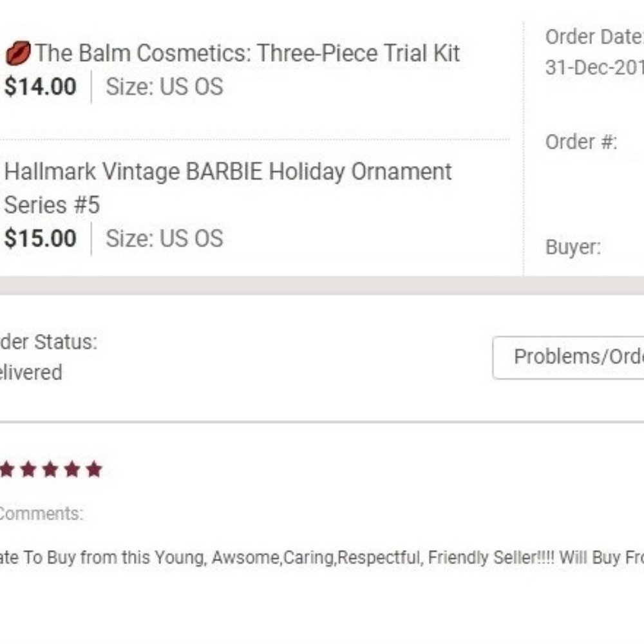Click the buyer's review comment text

point(322,558)
